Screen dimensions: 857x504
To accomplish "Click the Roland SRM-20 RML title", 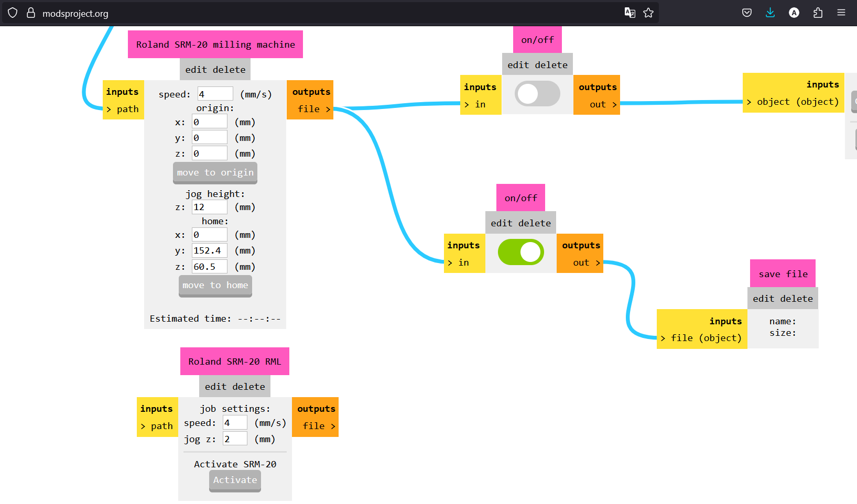I will 235,361.
